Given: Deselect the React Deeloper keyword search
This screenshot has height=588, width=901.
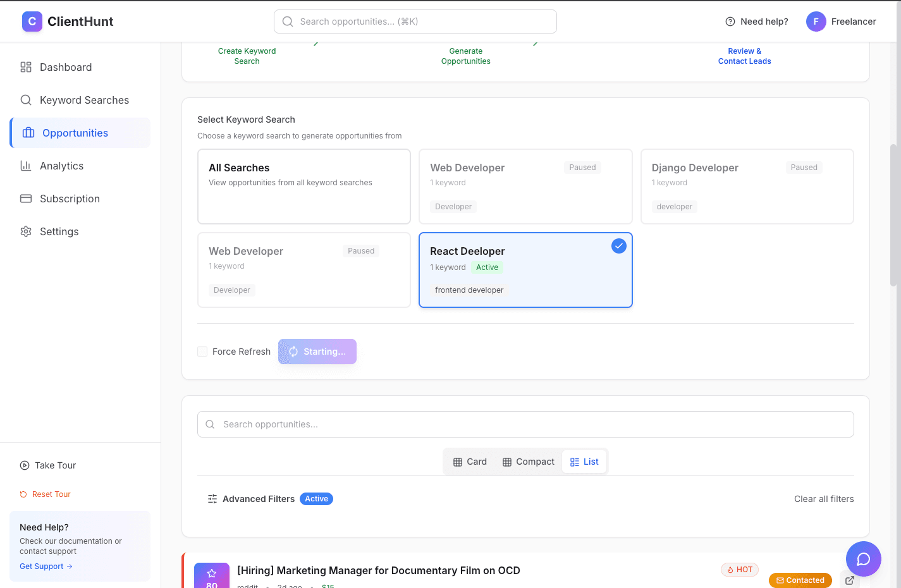Looking at the screenshot, I should [525, 270].
